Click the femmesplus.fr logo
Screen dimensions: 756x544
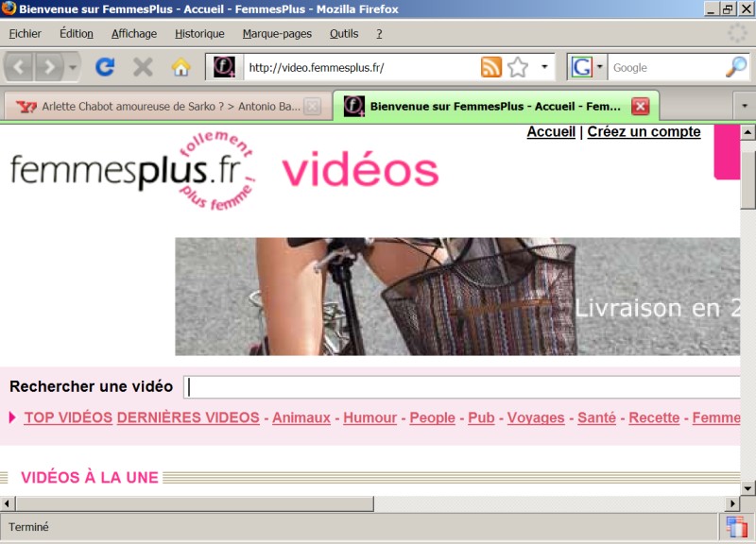(132, 170)
